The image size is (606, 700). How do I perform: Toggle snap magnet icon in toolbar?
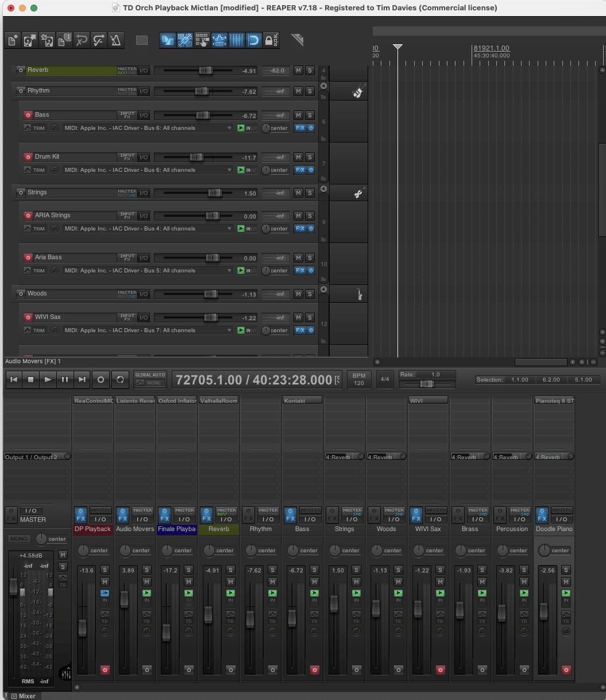pos(253,40)
